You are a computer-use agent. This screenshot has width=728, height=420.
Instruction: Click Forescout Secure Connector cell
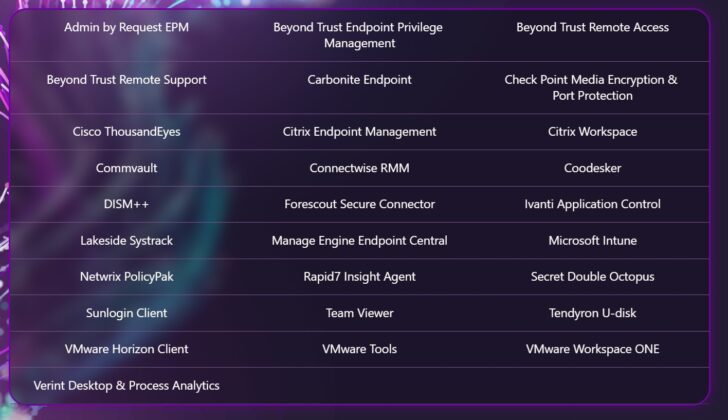click(359, 204)
